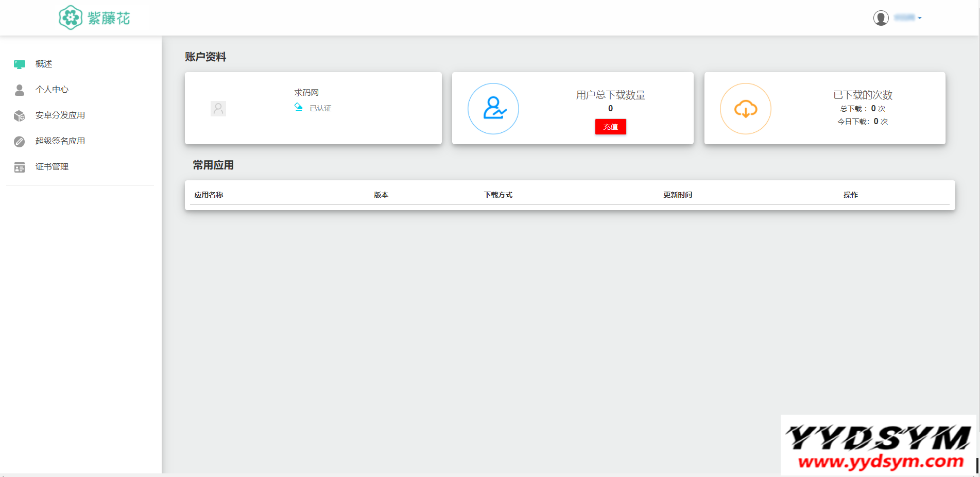The width and height of the screenshot is (980, 477).
Task: Click the grey profile picture placeholder
Action: coord(218,109)
